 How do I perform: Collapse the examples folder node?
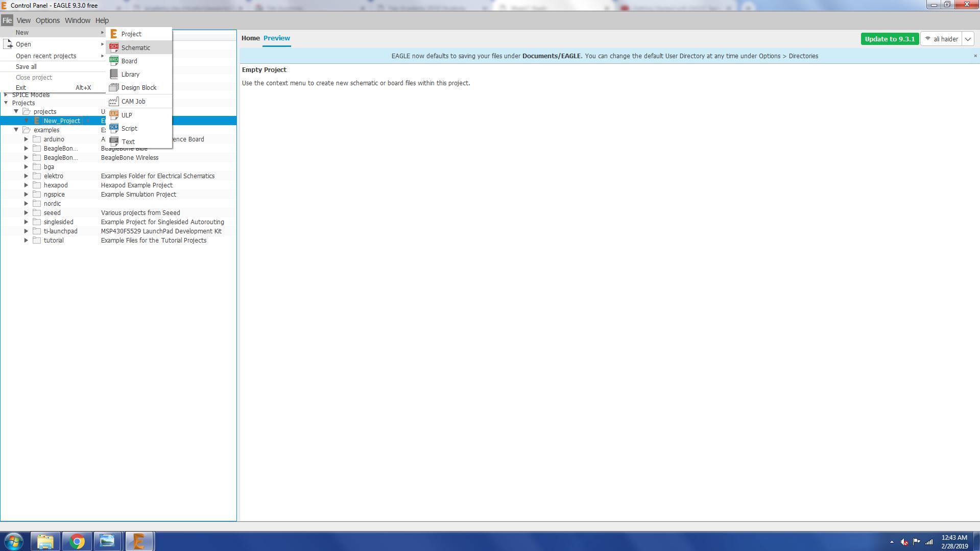[x=16, y=130]
